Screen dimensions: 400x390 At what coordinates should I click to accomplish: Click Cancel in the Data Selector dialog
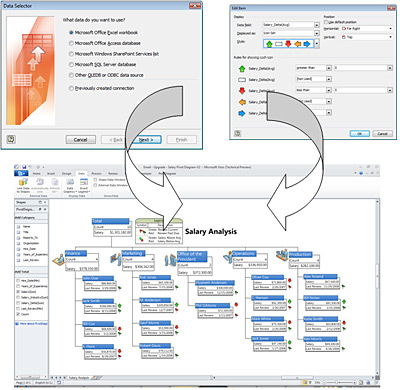(x=80, y=140)
